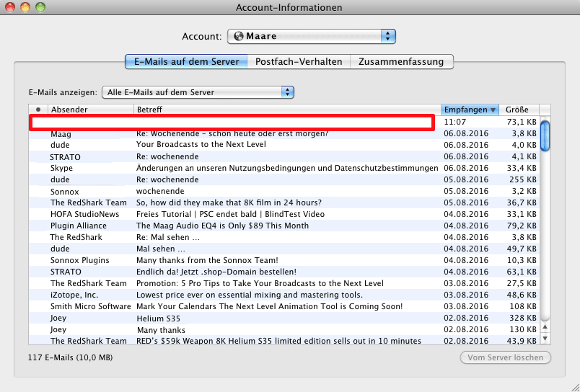Click the Vom Server löschen button
580x392 pixels.
pyautogui.click(x=505, y=357)
